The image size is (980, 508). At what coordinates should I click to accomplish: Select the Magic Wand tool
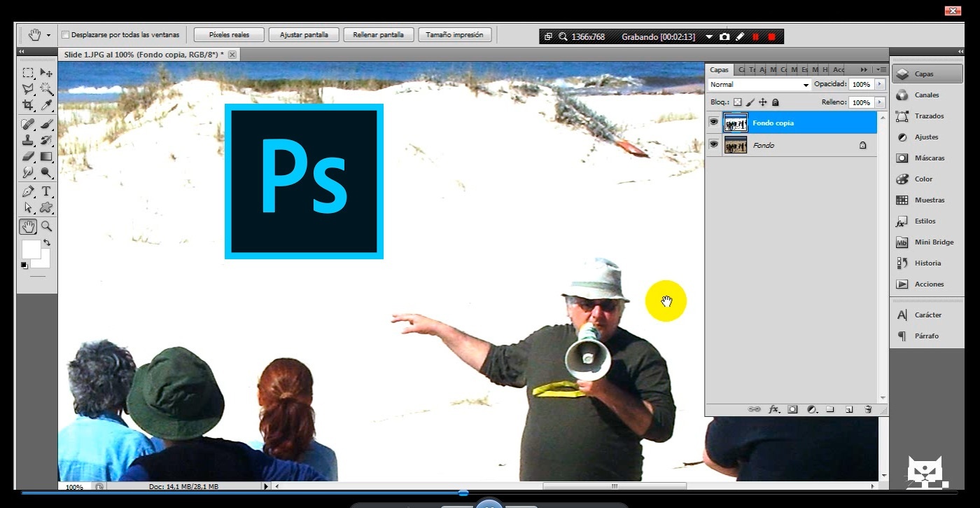pyautogui.click(x=46, y=89)
